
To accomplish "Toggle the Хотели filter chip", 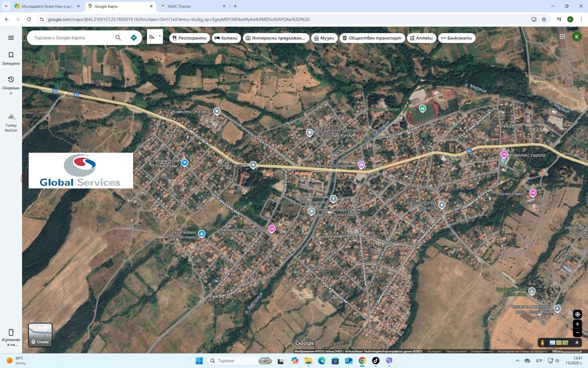I will click(226, 38).
